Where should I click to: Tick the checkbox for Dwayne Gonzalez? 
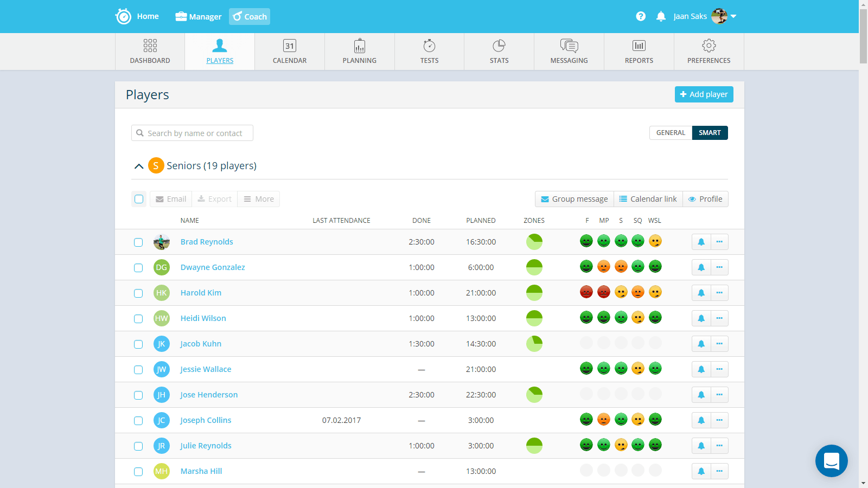[x=138, y=268]
